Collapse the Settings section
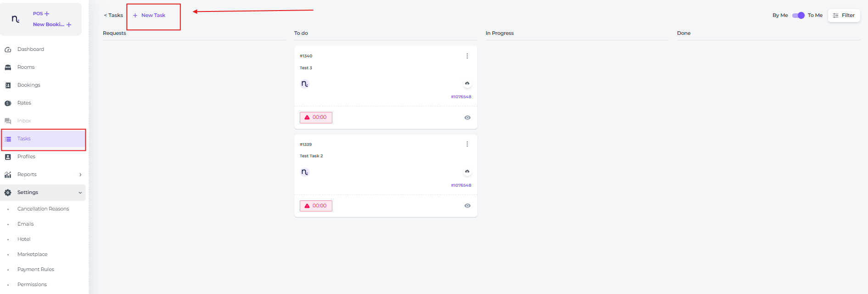Screen dimensions: 868x294 (80, 193)
